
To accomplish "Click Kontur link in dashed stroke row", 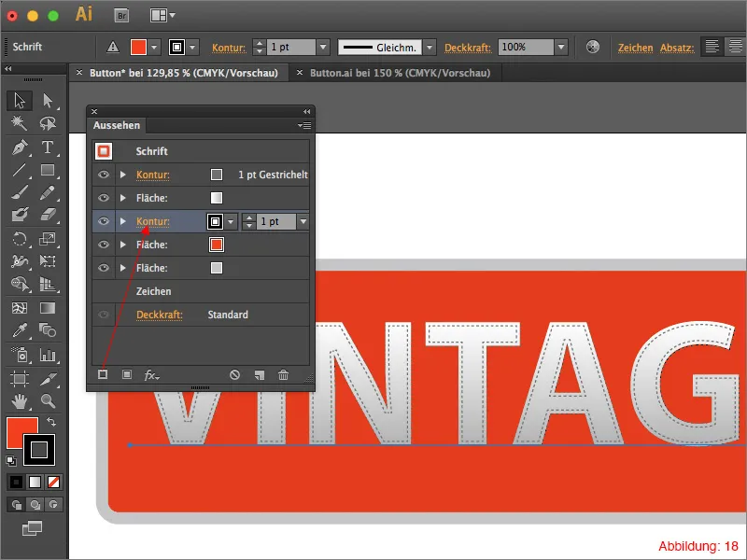I will pos(153,175).
